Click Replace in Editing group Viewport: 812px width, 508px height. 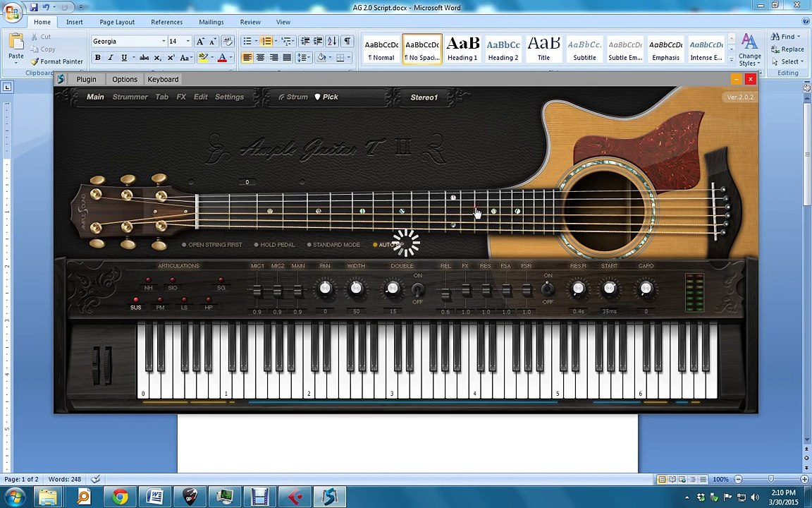click(787, 49)
